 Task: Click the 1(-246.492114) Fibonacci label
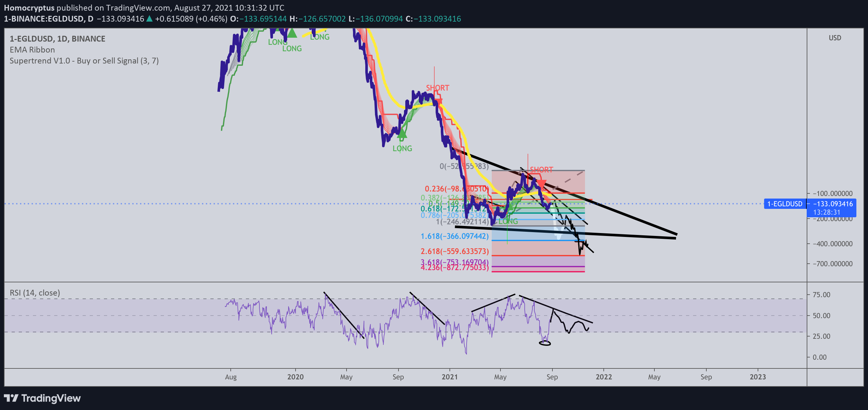[x=462, y=222]
